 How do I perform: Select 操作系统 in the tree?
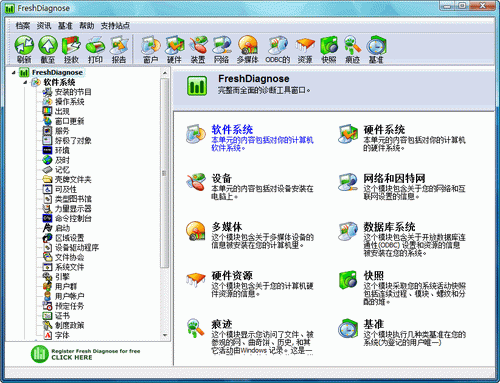(x=69, y=102)
